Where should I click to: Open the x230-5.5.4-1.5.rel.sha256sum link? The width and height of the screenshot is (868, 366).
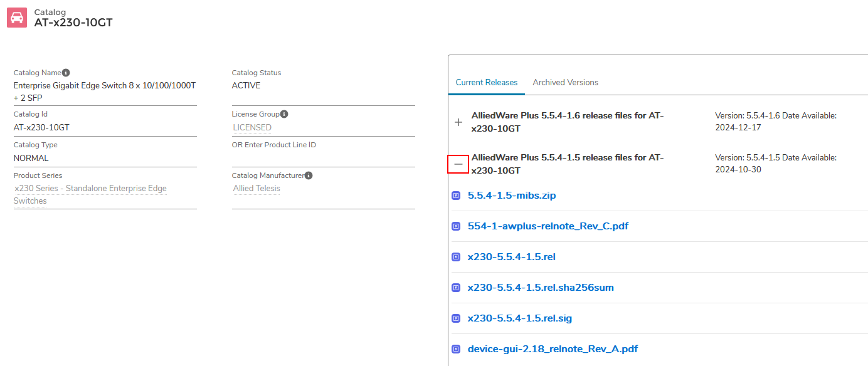(541, 288)
